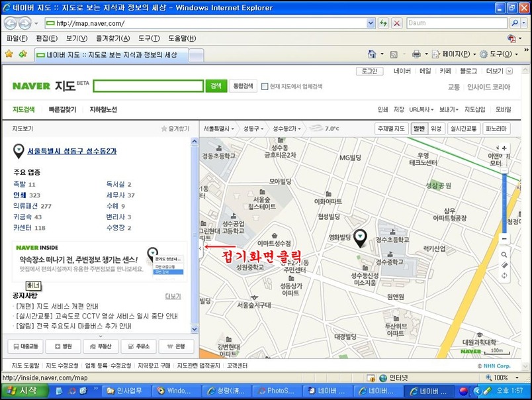Click the map zoom in plus button

click(x=504, y=148)
